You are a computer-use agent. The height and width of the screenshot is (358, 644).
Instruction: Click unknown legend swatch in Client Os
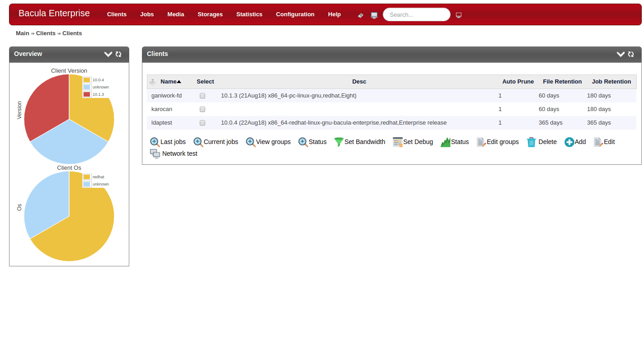[87, 184]
